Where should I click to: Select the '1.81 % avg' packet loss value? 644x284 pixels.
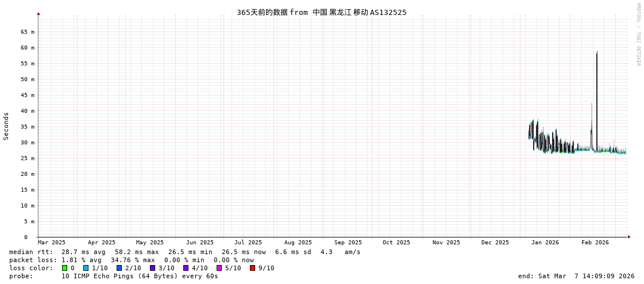82,260
